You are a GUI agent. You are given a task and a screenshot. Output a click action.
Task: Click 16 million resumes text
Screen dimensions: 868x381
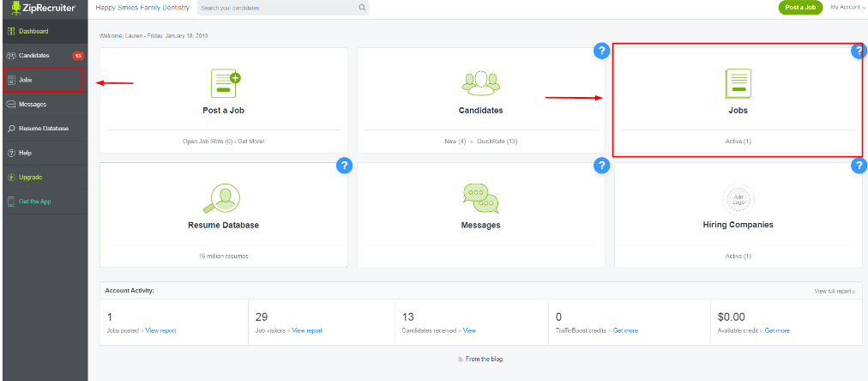coord(224,257)
